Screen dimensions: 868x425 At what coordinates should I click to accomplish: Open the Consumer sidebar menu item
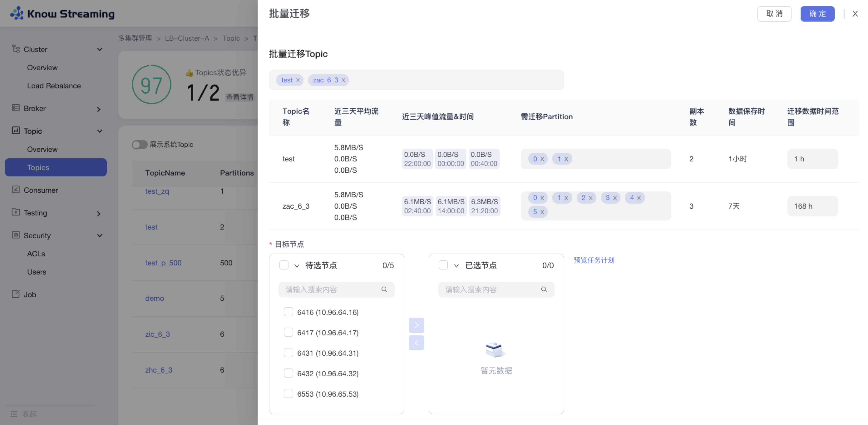pyautogui.click(x=40, y=190)
